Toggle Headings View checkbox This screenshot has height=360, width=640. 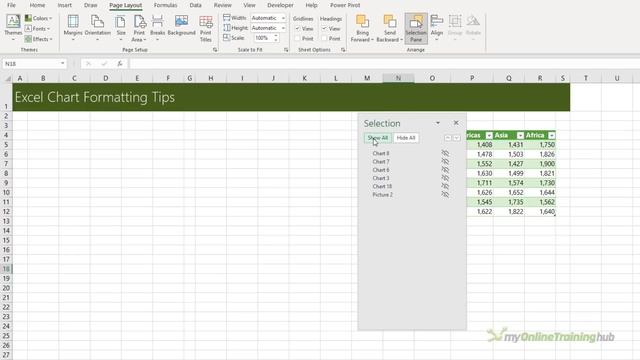324,29
